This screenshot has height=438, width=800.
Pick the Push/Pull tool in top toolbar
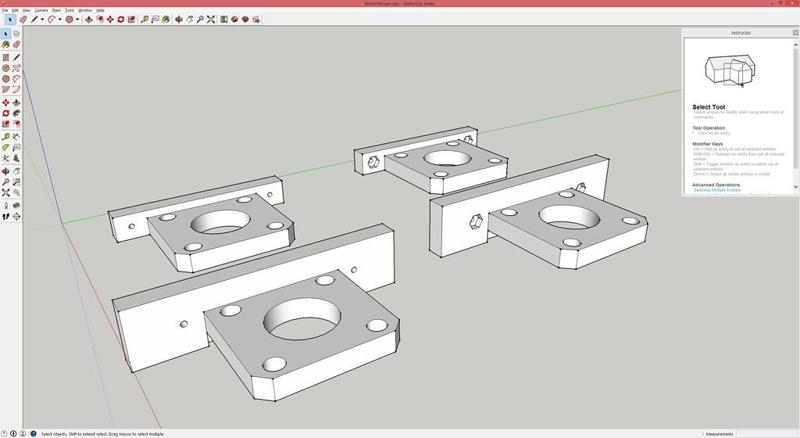89,19
